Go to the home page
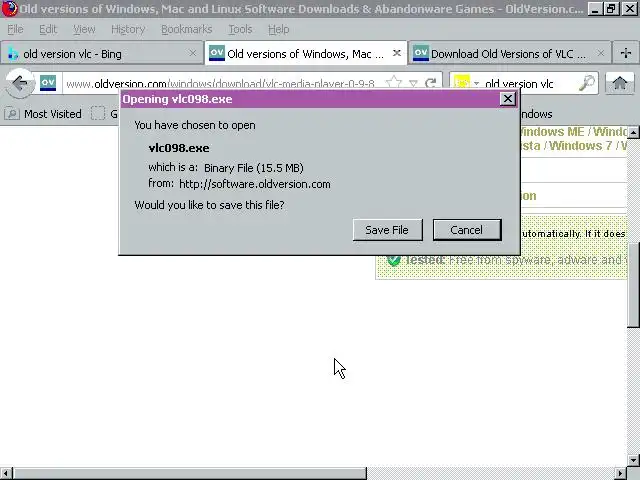Image resolution: width=640 pixels, height=480 pixels. point(620,83)
